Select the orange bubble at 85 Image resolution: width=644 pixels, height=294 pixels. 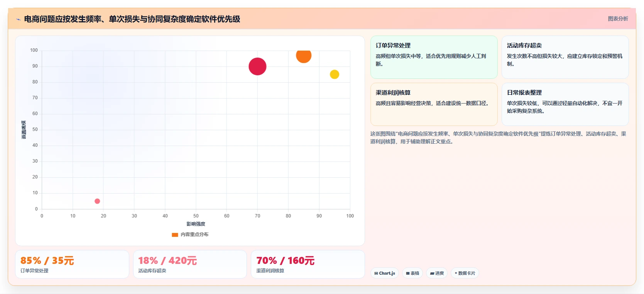click(x=304, y=56)
